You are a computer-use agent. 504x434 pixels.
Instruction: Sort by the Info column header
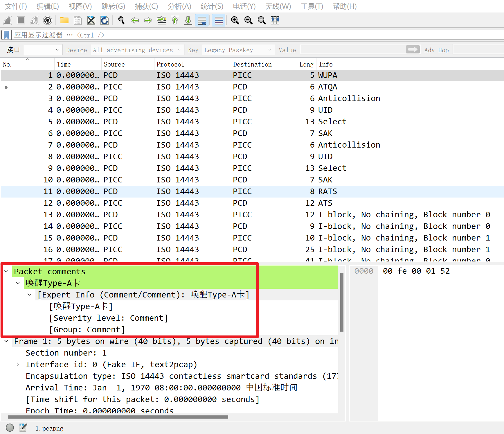coord(410,64)
